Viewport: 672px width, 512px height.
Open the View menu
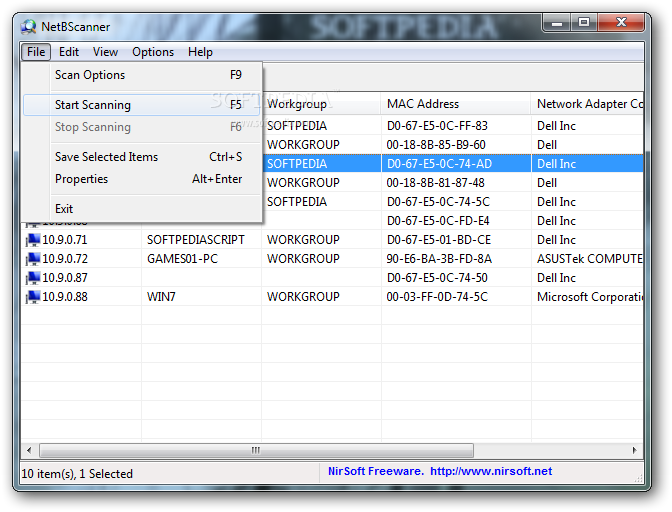click(105, 52)
